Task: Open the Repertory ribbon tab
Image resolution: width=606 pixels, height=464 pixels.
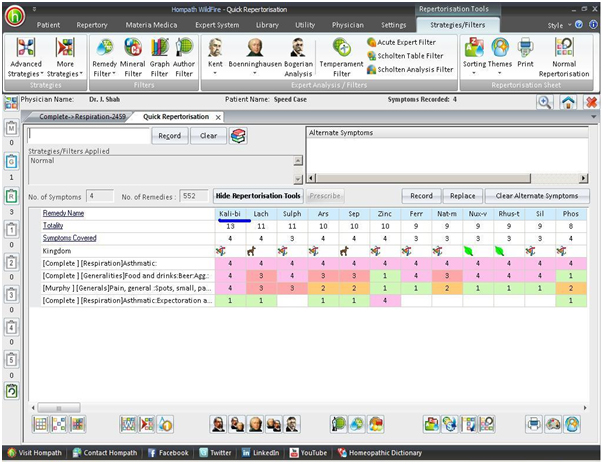Action: point(92,25)
